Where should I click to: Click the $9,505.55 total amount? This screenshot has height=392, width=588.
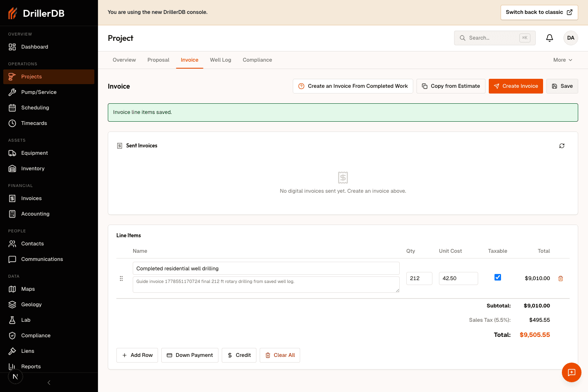click(535, 335)
